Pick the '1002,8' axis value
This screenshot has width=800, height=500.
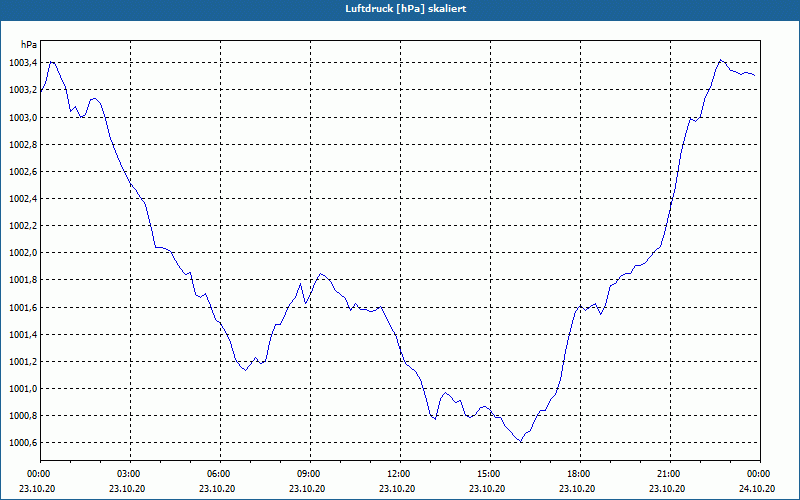(x=23, y=144)
